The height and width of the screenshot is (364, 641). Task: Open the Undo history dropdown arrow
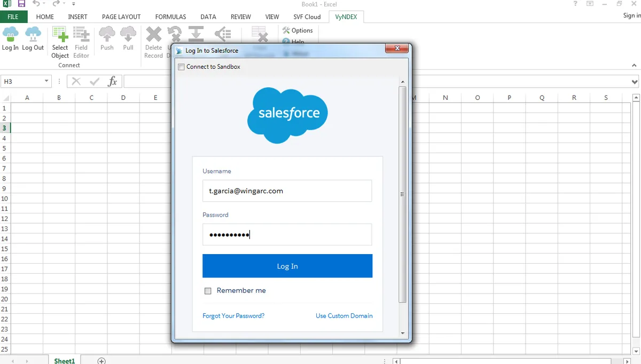click(44, 4)
